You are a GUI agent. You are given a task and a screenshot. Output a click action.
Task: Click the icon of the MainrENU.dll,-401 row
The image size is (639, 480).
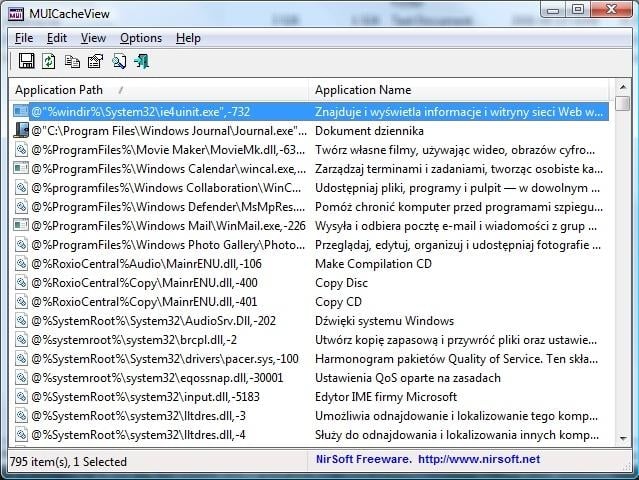(x=21, y=302)
